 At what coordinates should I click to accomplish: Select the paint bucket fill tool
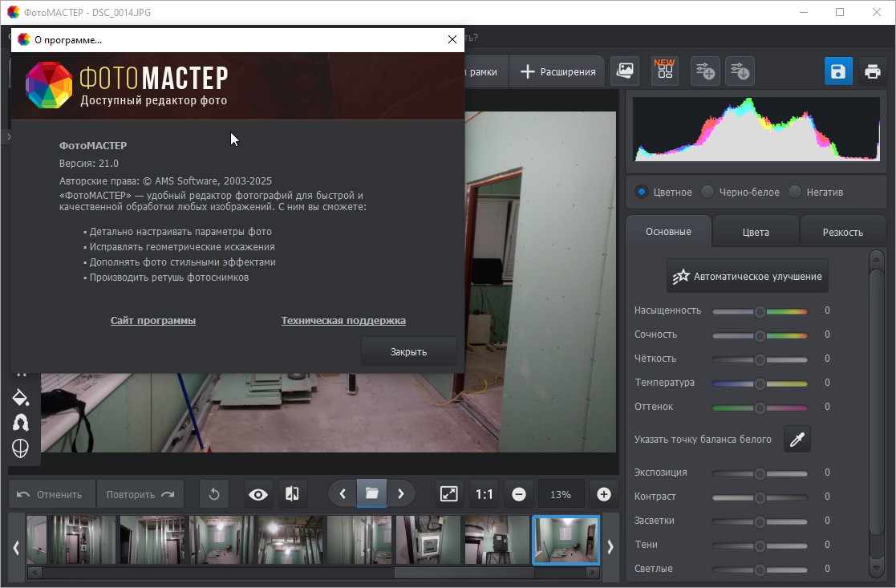(x=21, y=397)
